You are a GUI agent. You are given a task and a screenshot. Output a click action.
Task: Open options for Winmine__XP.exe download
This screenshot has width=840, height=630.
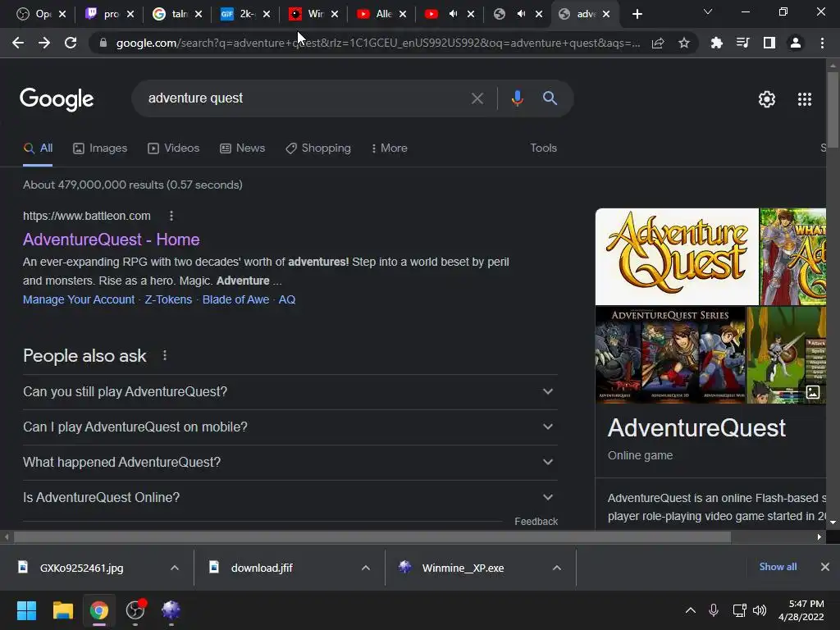click(x=557, y=568)
